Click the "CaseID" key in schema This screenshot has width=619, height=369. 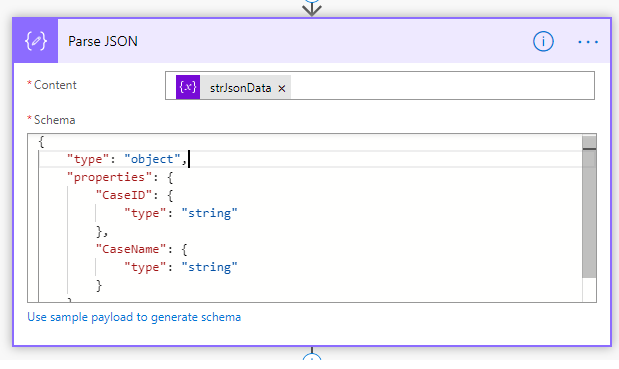coord(124,195)
